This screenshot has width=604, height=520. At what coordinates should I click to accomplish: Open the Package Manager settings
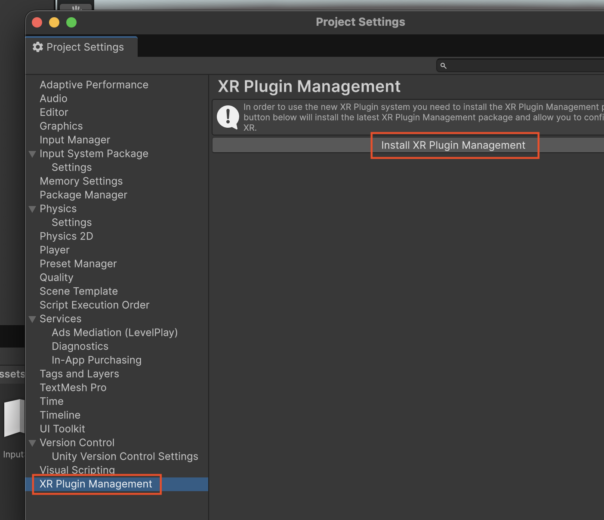coord(83,195)
